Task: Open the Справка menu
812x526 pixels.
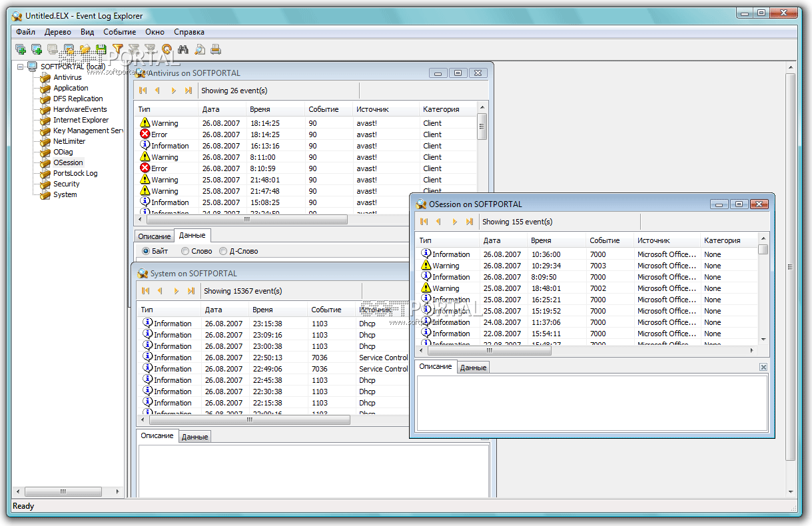Action: click(x=189, y=32)
